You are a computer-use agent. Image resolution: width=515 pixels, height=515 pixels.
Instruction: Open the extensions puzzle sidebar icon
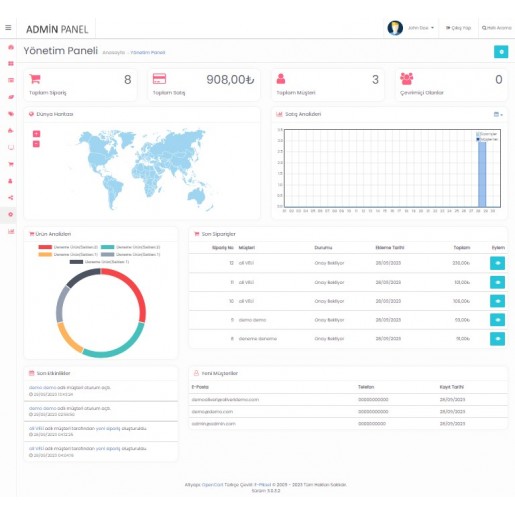pos(11,130)
